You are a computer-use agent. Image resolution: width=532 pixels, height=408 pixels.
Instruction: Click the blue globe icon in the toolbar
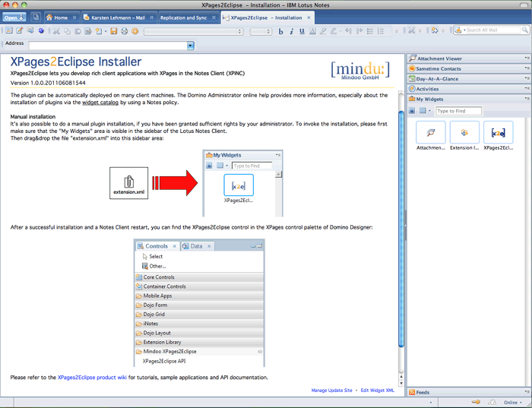click(41, 31)
